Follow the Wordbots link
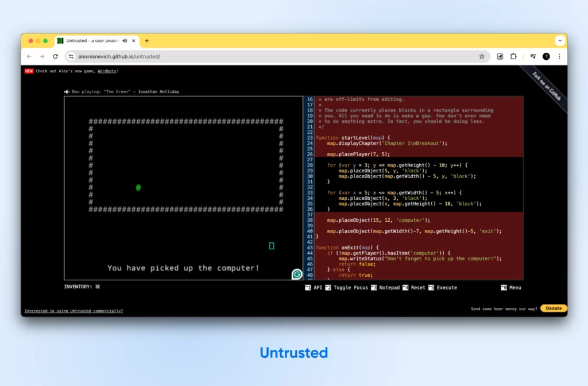 107,71
